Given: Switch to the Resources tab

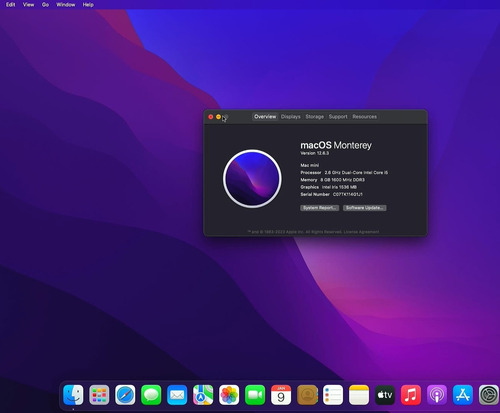Looking at the screenshot, I should pos(365,117).
